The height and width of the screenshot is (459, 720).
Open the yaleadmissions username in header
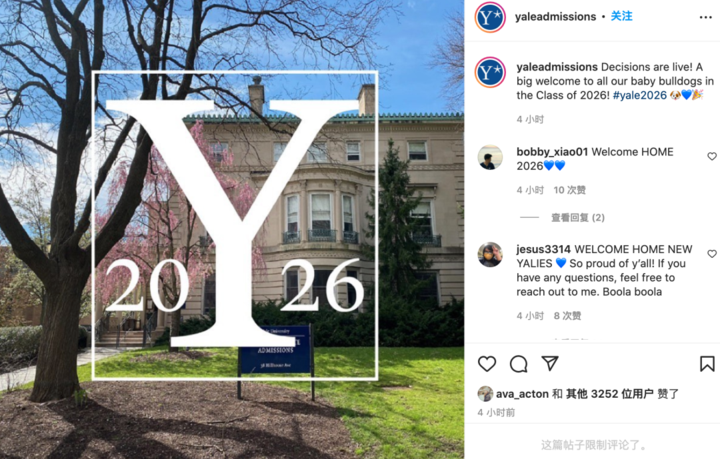coord(555,17)
